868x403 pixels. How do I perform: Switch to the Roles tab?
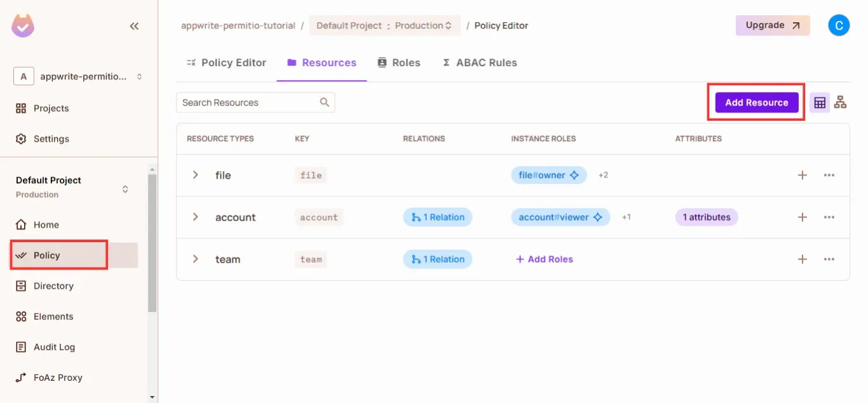pos(399,62)
